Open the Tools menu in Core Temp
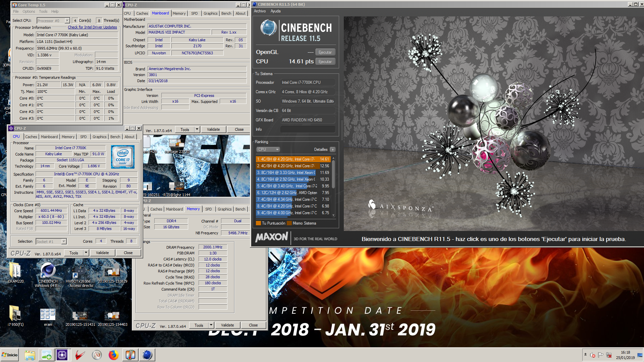The width and height of the screenshot is (644, 362). [x=43, y=11]
